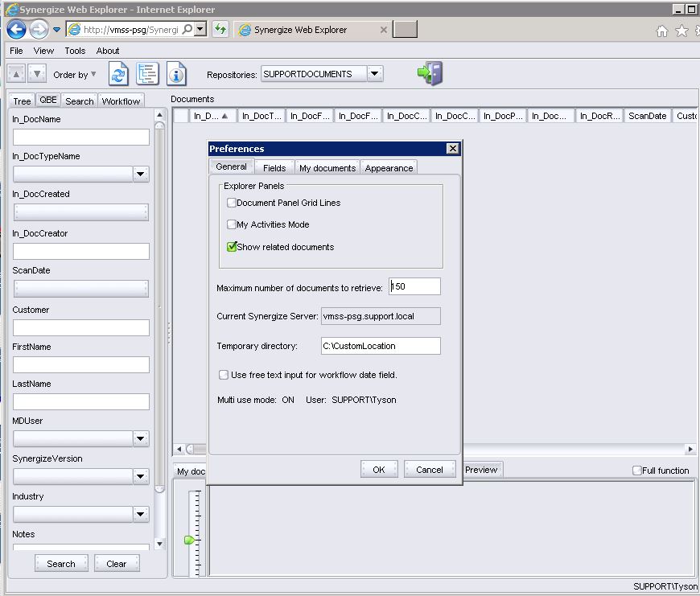700x596 pixels.
Task: Click the Refresh documents toolbar icon
Action: [118, 74]
